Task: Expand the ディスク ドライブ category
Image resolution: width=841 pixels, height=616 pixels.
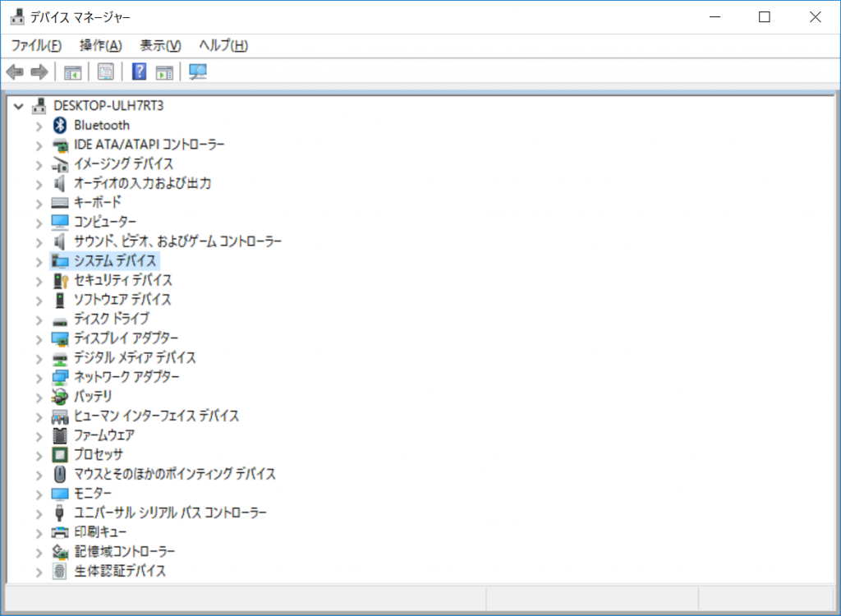Action: (39, 319)
